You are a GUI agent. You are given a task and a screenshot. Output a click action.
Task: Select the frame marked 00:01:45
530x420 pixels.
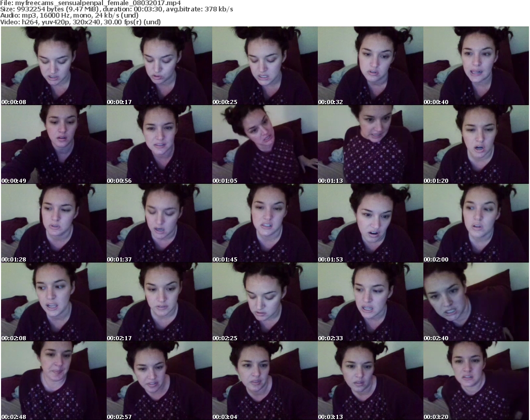[x=264, y=223]
